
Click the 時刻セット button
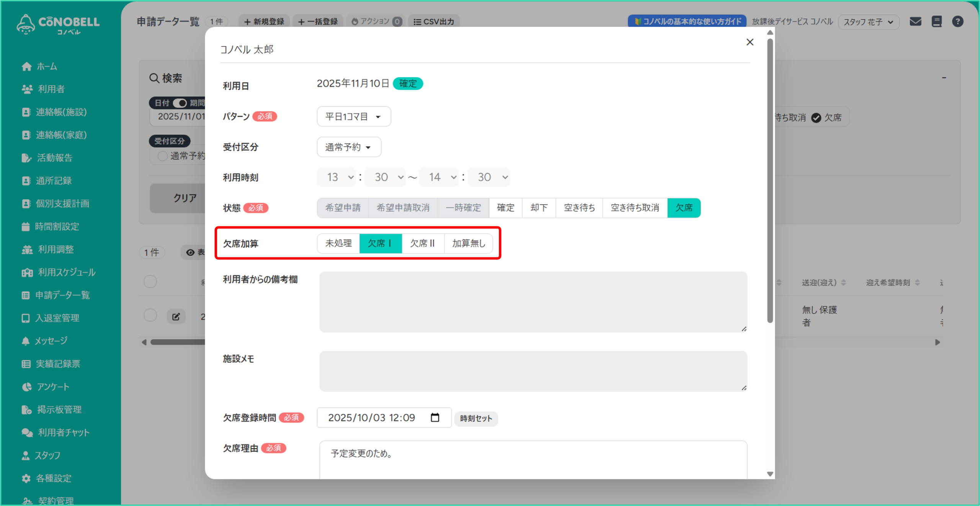(x=475, y=418)
